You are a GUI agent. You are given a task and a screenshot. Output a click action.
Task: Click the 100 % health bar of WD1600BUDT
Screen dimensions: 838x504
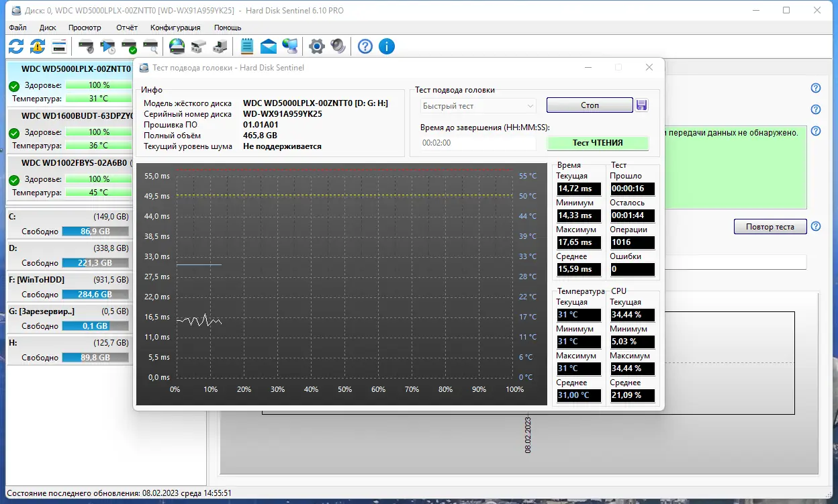[x=99, y=132]
